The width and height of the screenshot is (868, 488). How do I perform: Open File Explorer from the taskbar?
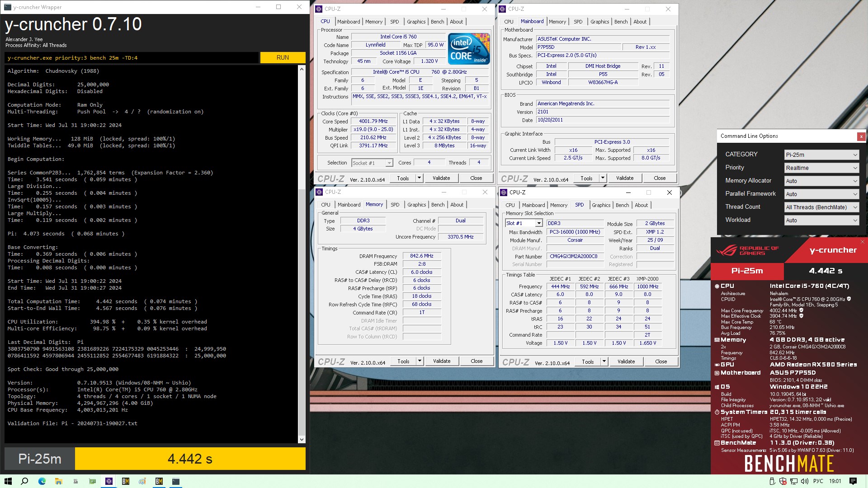point(59,481)
